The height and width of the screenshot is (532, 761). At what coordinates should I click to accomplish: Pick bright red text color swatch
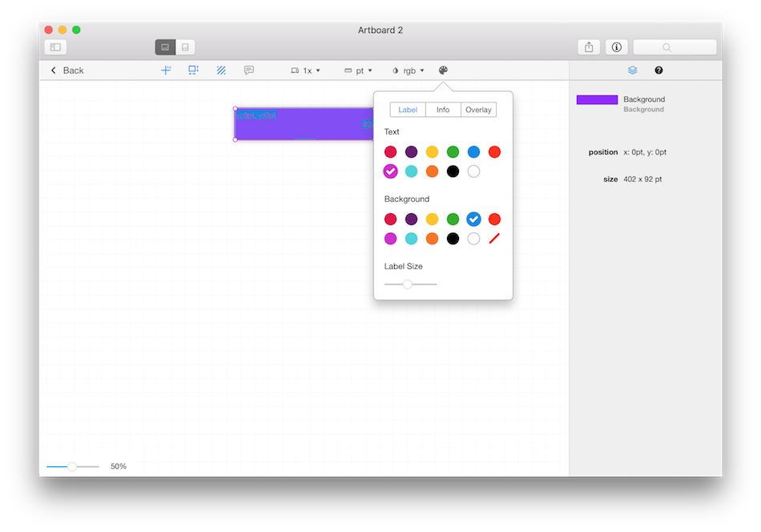click(494, 152)
